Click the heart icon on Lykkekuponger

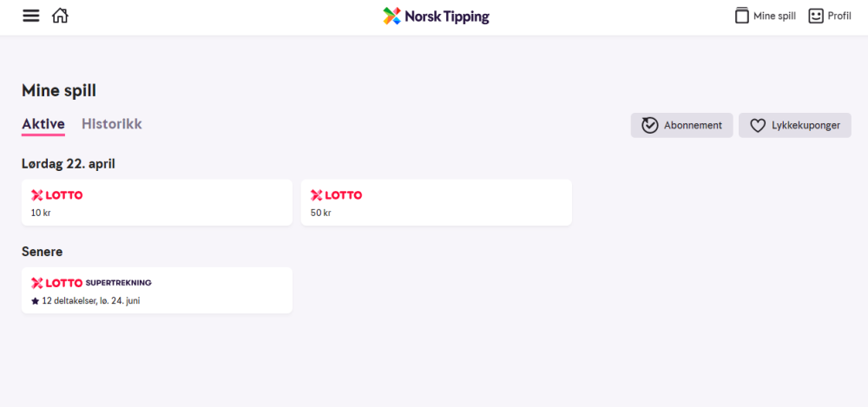point(758,125)
